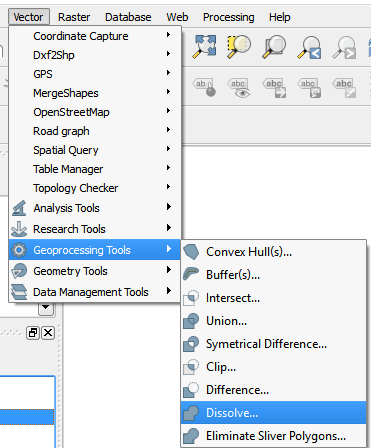371x448 pixels.
Task: Open the Processing menu
Action: [229, 17]
